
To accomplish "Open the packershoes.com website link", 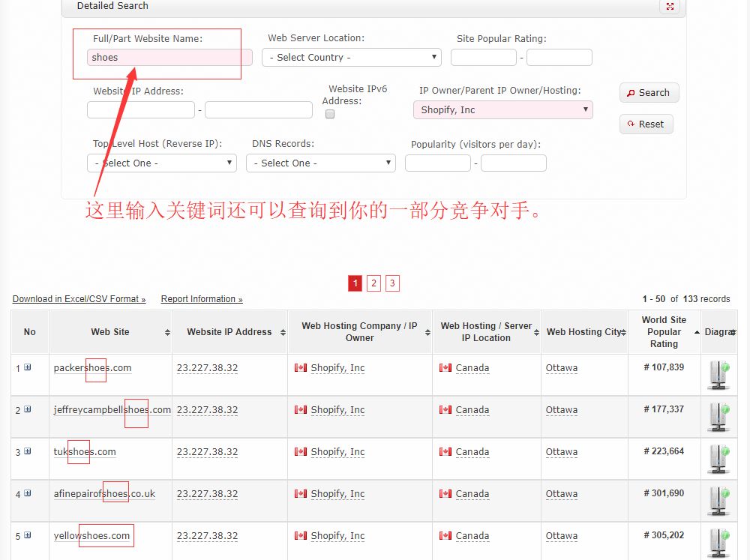I will [92, 368].
